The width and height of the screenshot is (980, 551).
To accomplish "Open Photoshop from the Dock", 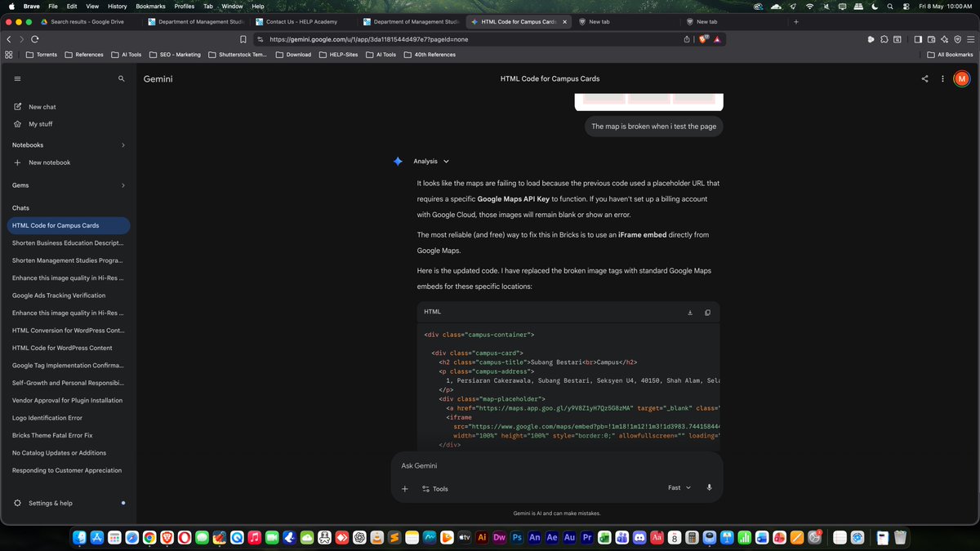I will 517,537.
